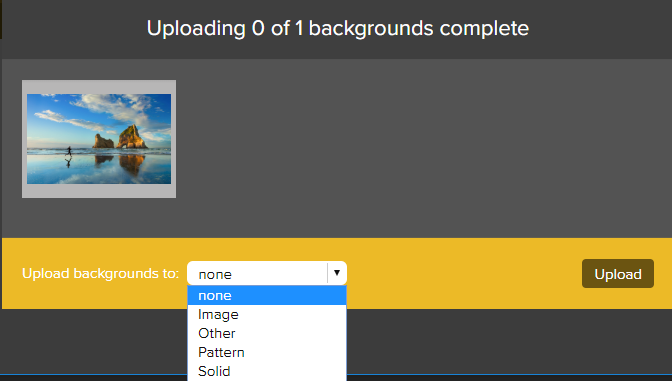Click the empty gray preview area beside the thumbnail
The image size is (672, 381).
[420, 148]
